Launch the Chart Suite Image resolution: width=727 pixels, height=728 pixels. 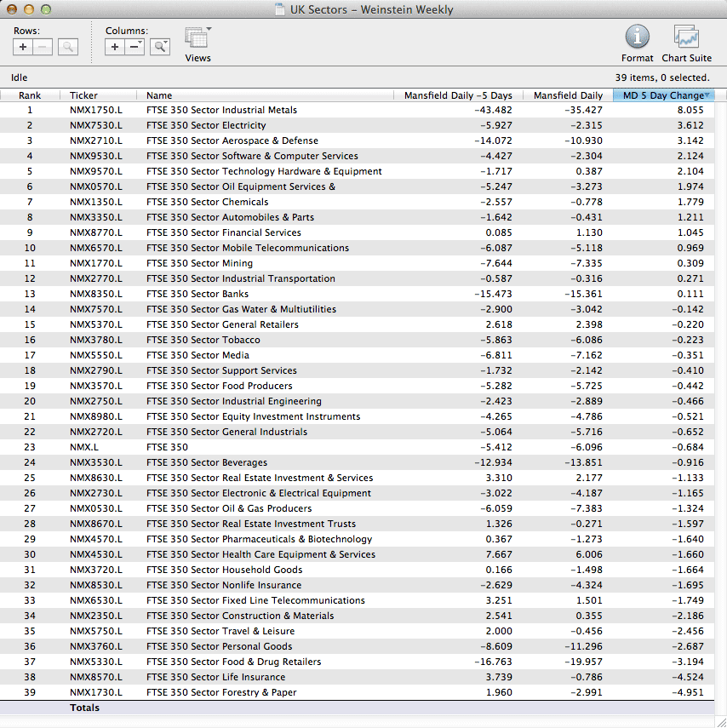686,37
